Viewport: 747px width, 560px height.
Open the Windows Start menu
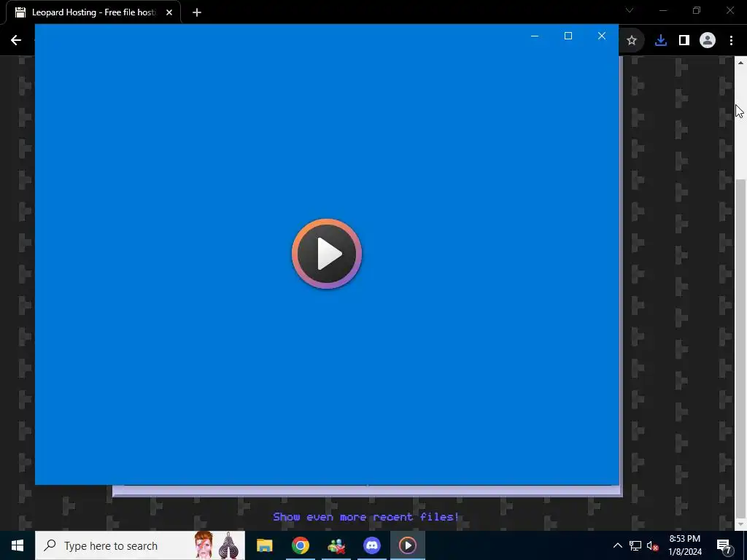pyautogui.click(x=18, y=545)
